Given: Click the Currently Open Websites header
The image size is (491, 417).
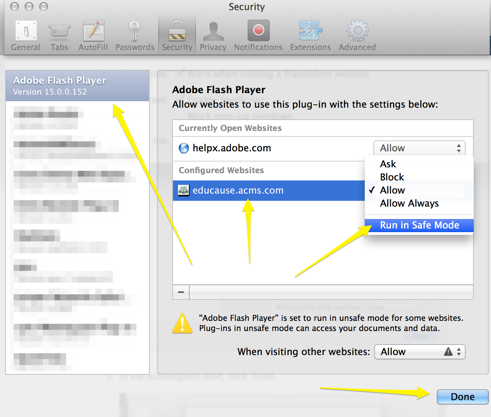Looking at the screenshot, I should [x=230, y=128].
